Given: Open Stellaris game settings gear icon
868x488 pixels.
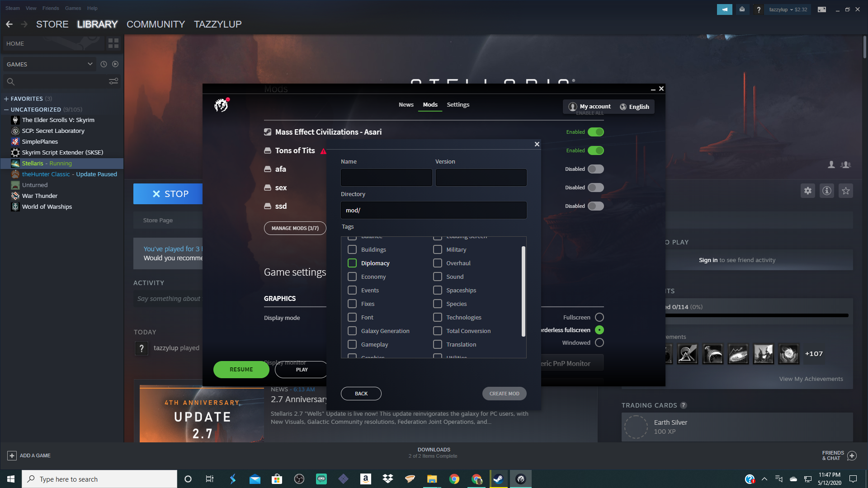Looking at the screenshot, I should pos(808,191).
